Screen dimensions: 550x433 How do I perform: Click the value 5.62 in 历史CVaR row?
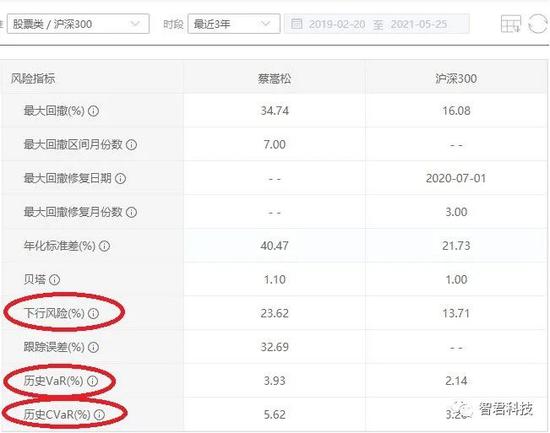pos(274,415)
